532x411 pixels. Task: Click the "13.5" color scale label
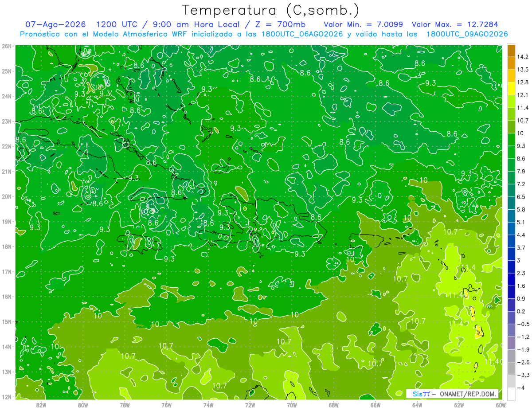coord(523,70)
